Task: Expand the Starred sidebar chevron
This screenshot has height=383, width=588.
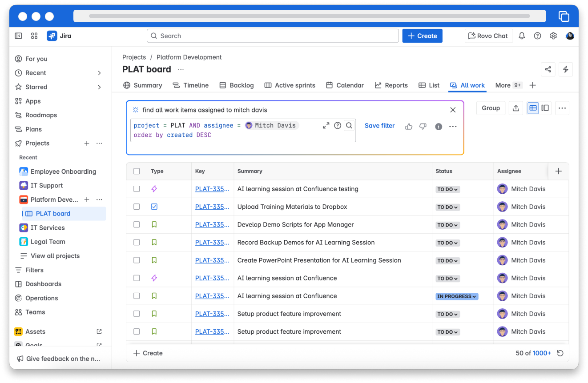Action: pos(99,87)
